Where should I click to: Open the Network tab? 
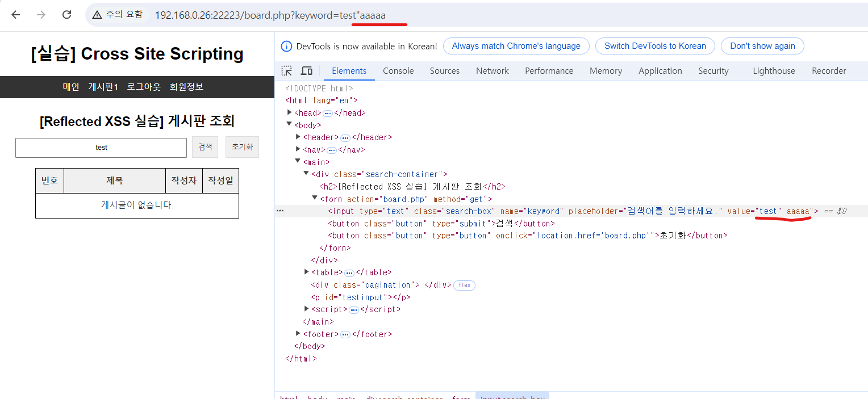click(x=493, y=71)
